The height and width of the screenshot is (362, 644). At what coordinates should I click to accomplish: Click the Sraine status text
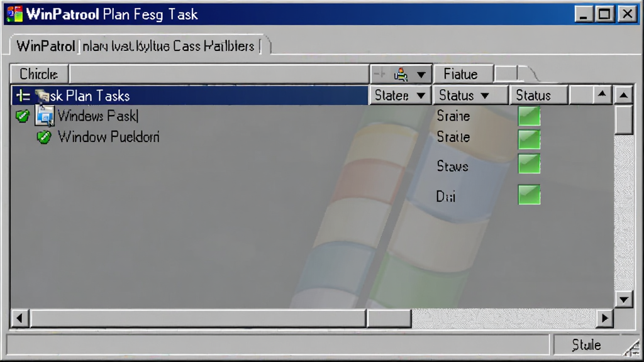[453, 116]
